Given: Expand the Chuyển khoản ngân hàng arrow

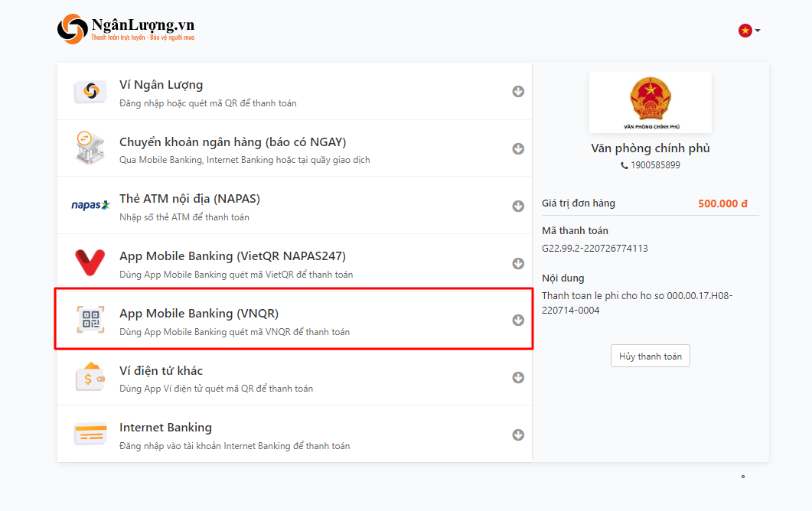Looking at the screenshot, I should coord(518,148).
